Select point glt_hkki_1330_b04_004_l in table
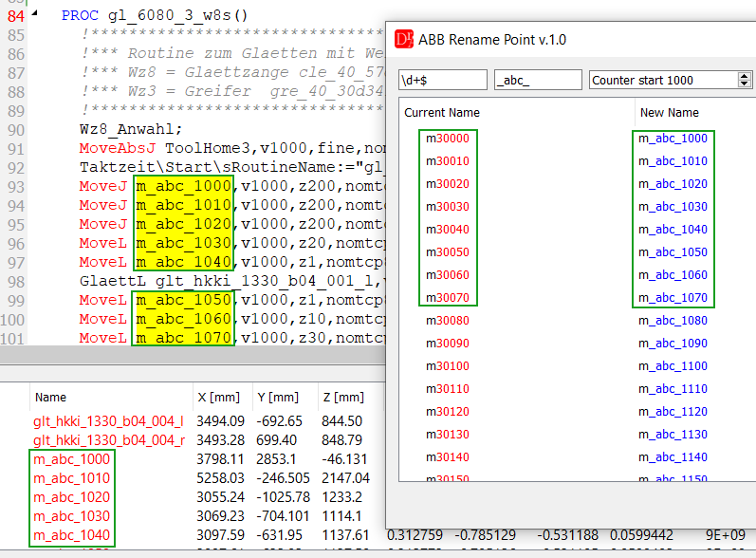This screenshot has width=756, height=558. [108, 421]
